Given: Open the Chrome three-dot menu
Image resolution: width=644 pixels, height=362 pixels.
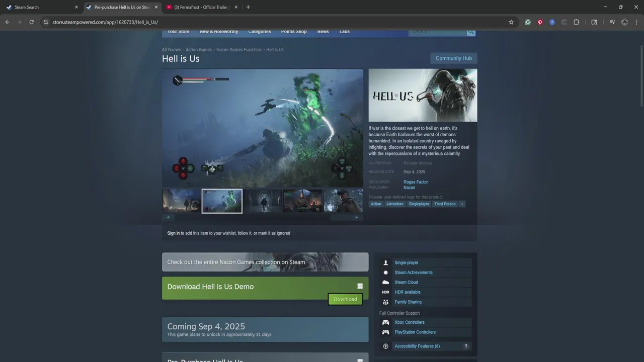Looking at the screenshot, I should pos(637,22).
